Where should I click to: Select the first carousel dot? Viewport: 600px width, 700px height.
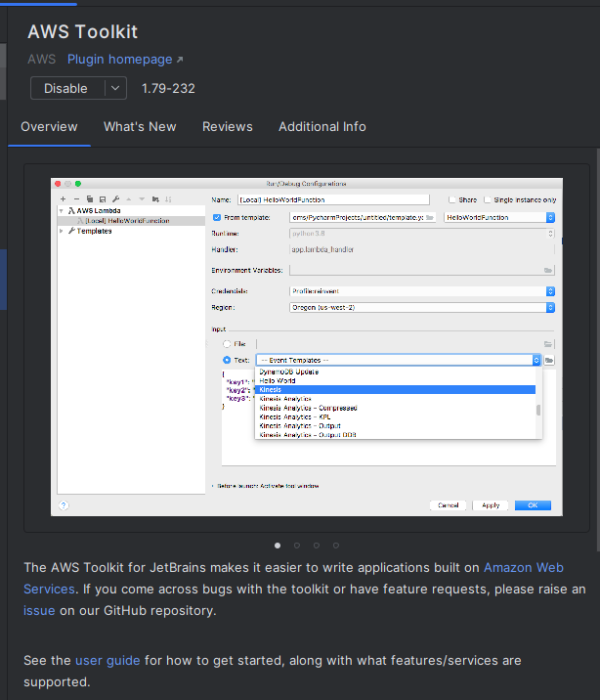pyautogui.click(x=278, y=546)
